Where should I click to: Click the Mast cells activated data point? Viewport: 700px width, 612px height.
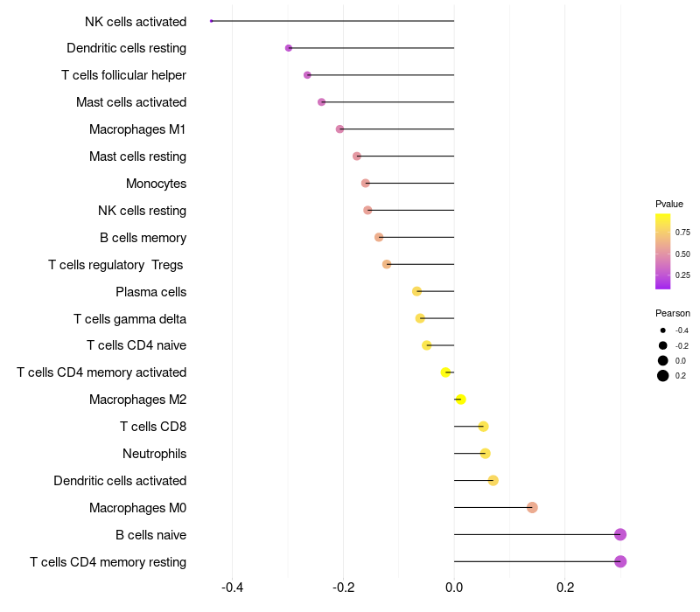[321, 102]
